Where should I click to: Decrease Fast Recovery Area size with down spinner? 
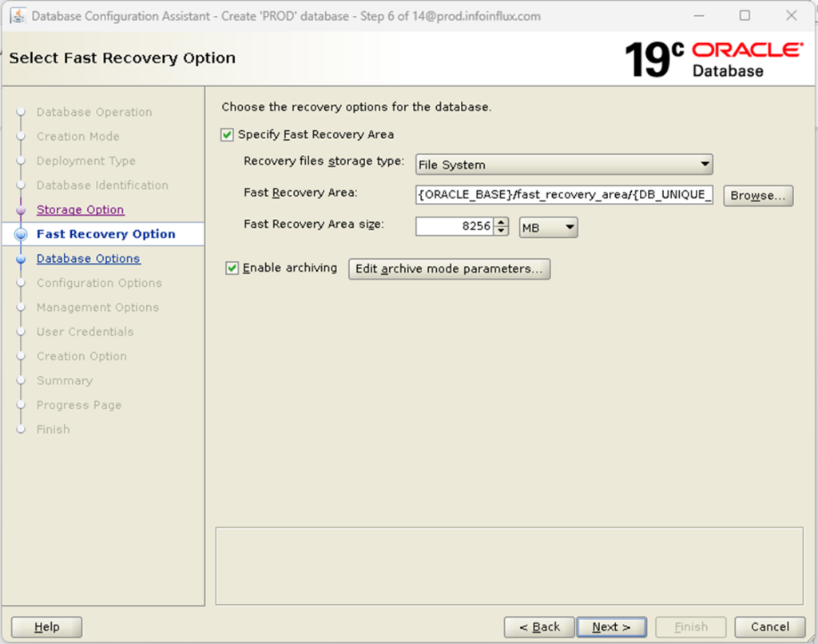(502, 230)
